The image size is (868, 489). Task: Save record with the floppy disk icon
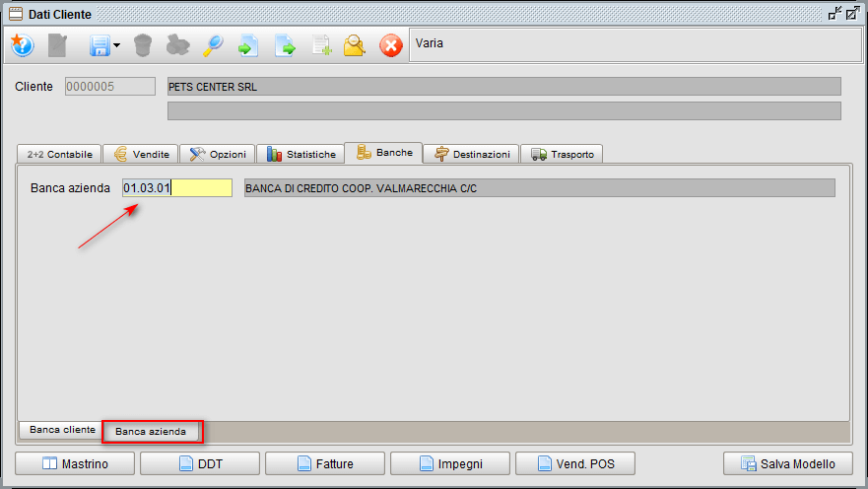click(100, 46)
